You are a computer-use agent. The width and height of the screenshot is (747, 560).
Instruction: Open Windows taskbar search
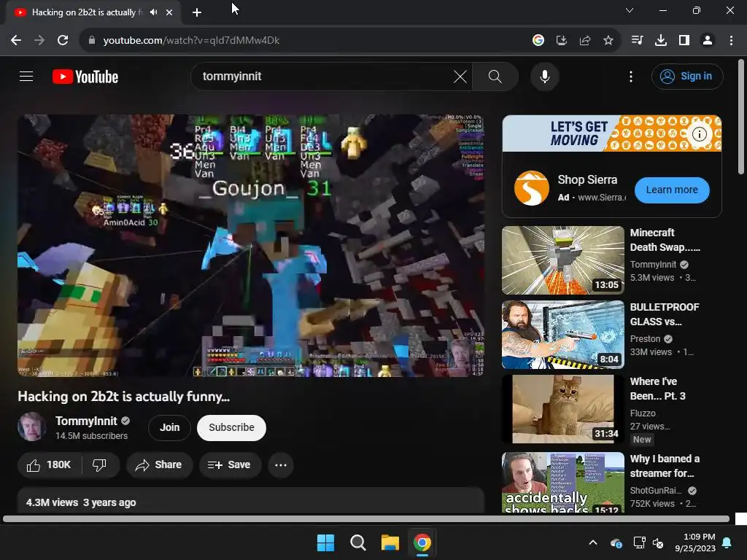pos(357,542)
